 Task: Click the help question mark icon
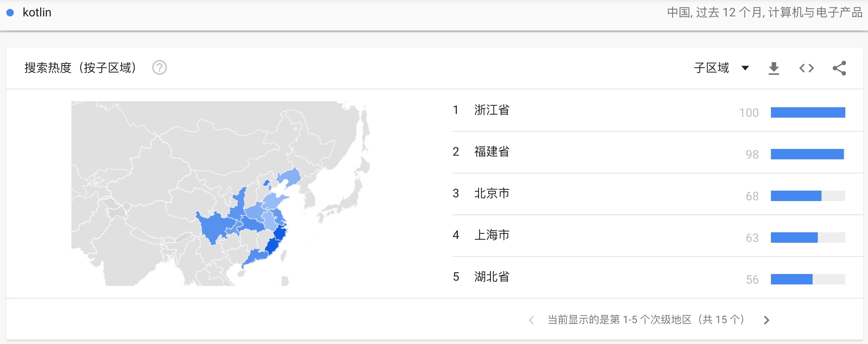[x=160, y=68]
